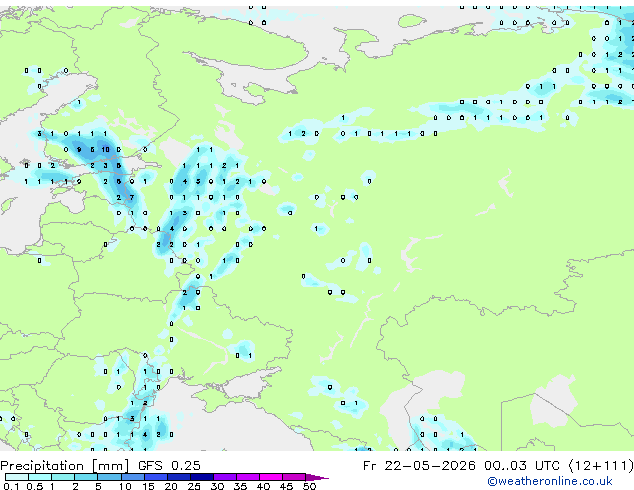Click the "22-05-2026" forecast date
Viewport: 634px width, 490px height.
(430, 466)
